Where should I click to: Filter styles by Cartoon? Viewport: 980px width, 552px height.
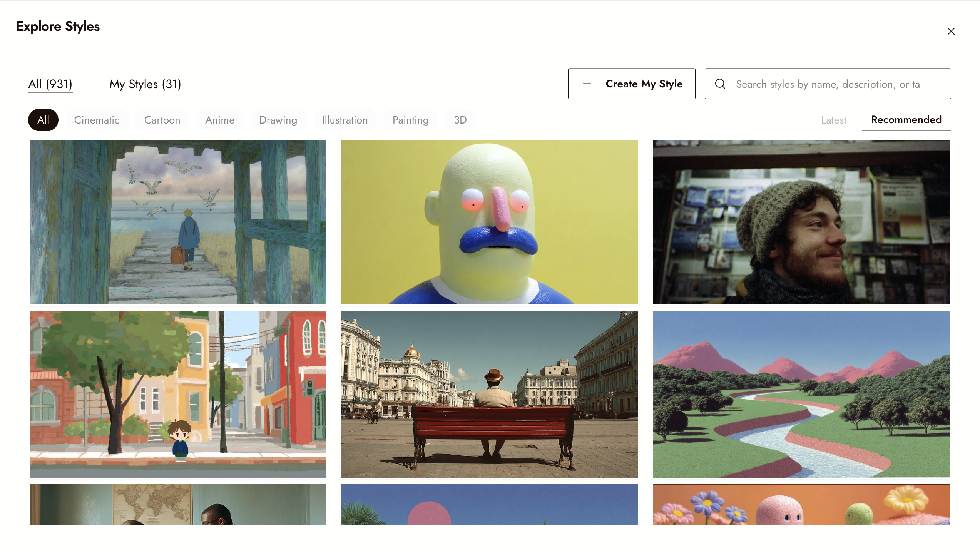162,120
